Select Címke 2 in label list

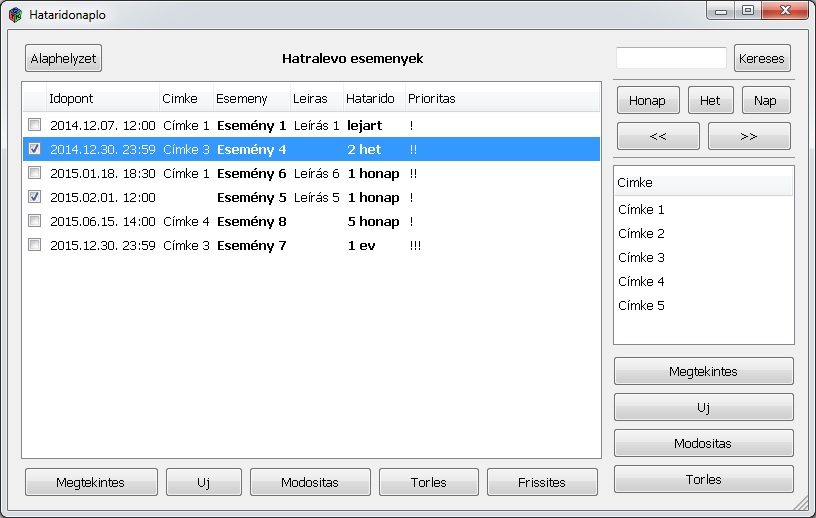[x=641, y=234]
